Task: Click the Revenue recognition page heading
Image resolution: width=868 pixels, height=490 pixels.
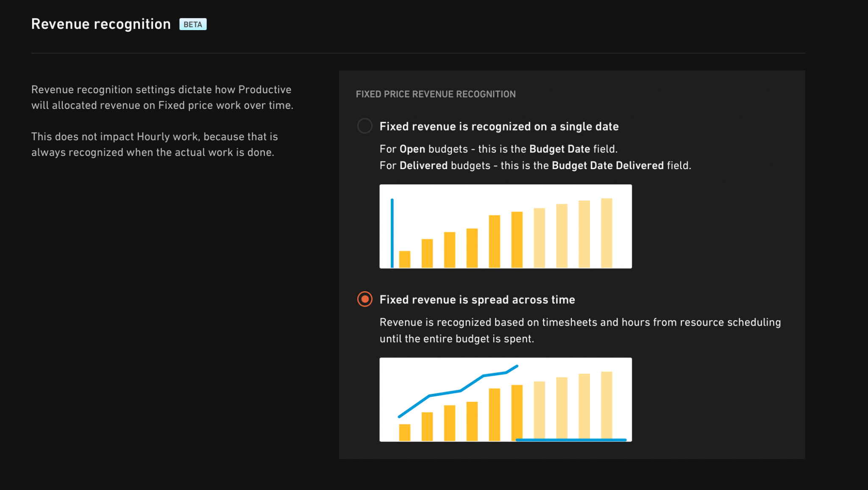Action: 101,24
